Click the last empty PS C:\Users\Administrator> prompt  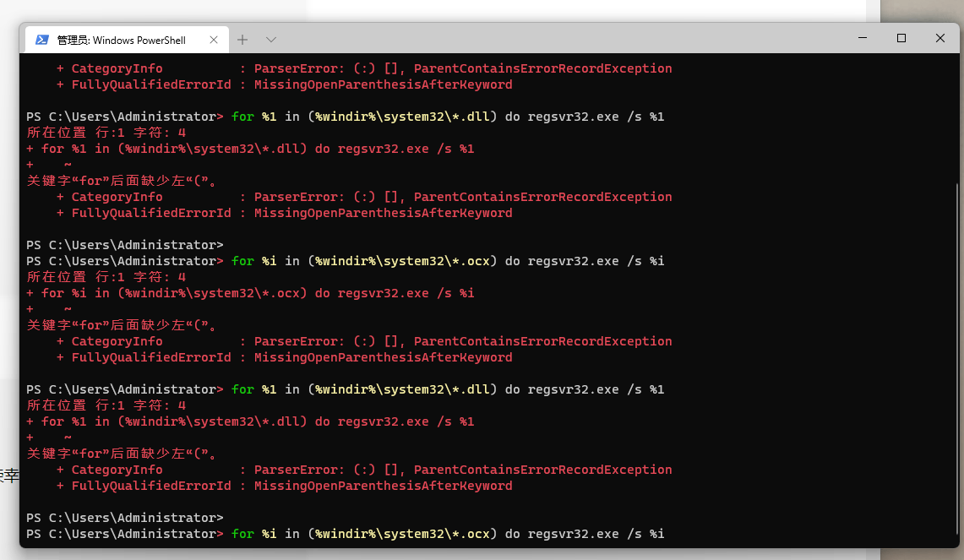tap(125, 518)
